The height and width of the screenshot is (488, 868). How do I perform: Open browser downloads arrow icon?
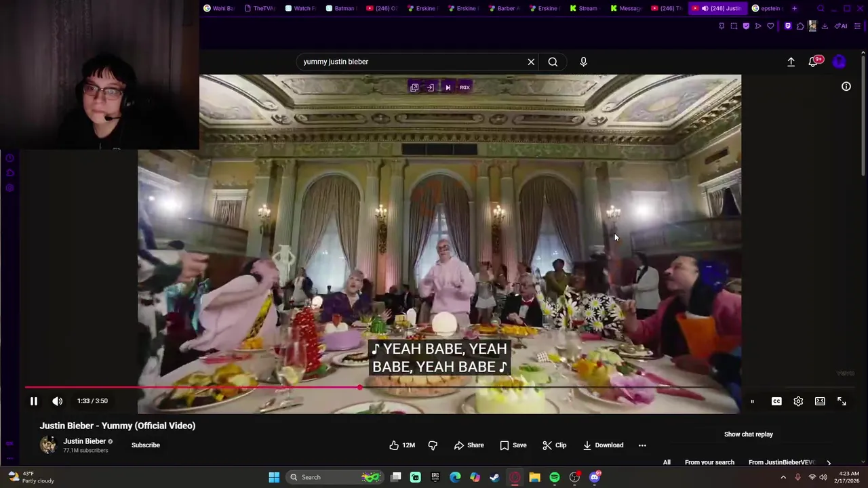[x=825, y=26]
